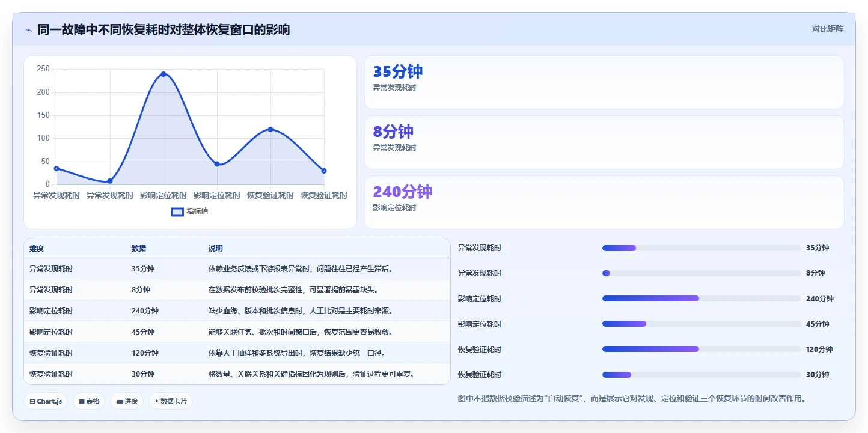Click the progress bar showing 35分钟
This screenshot has width=868, height=433.
pyautogui.click(x=701, y=248)
